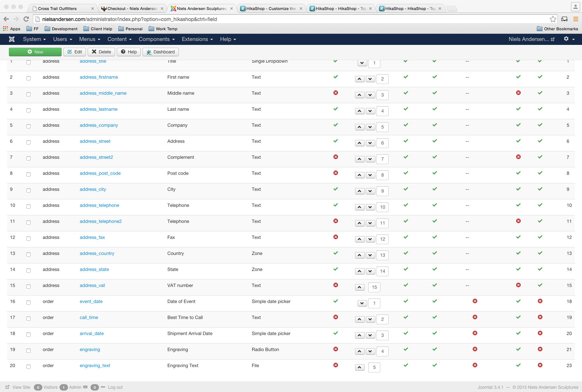Click the up arrow for address_lastname
The image size is (582, 392).
[x=360, y=111]
